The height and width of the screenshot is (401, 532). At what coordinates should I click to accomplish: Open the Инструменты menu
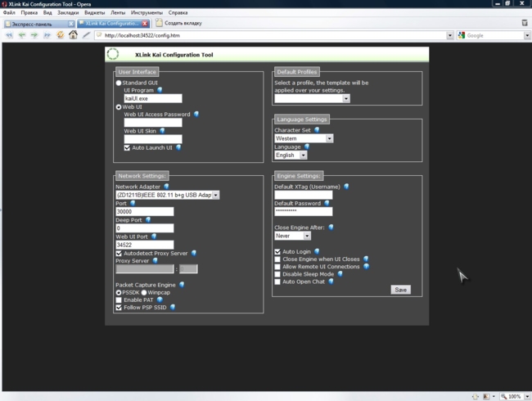tap(147, 12)
